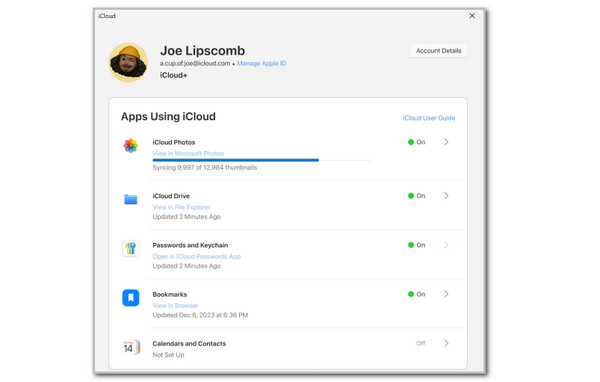Click Joe Lipscomb's profile avatar
Viewport: 600px width, 382px height.
129,62
